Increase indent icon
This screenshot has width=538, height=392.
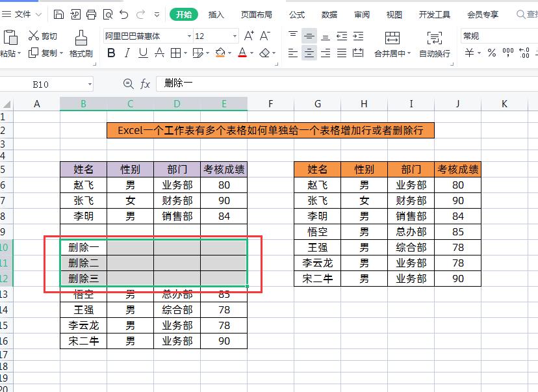coord(358,36)
